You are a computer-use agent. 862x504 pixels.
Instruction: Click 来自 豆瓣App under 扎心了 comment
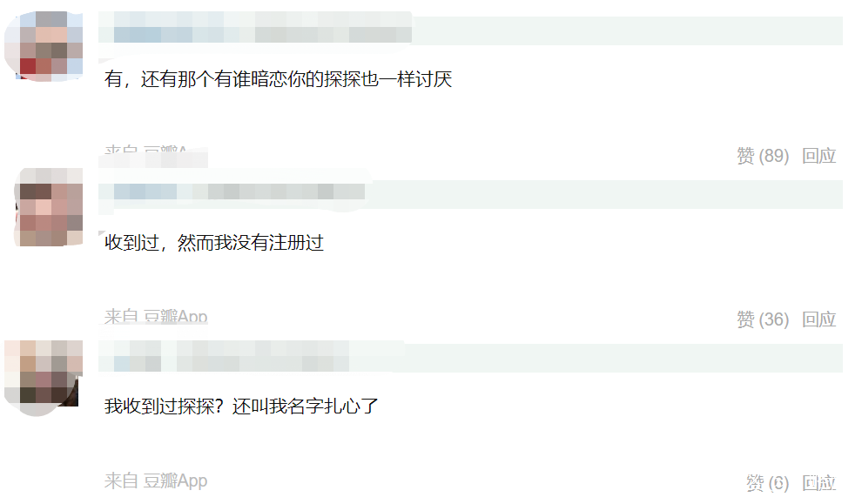(x=156, y=480)
